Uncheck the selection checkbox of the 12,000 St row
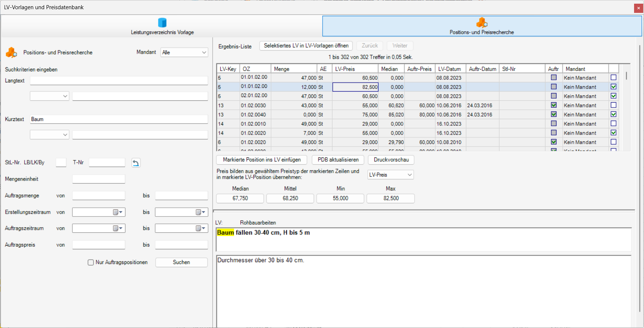This screenshot has width=644, height=328. tap(613, 87)
